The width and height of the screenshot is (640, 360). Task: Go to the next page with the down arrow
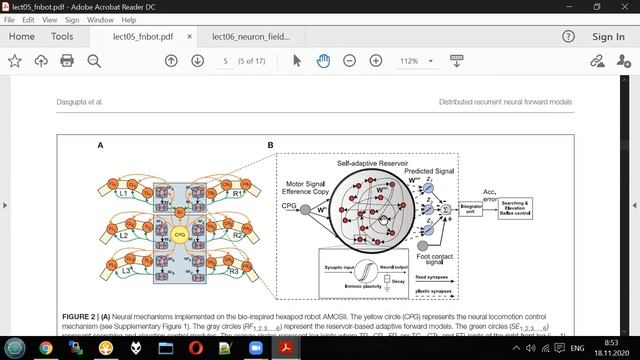click(198, 61)
